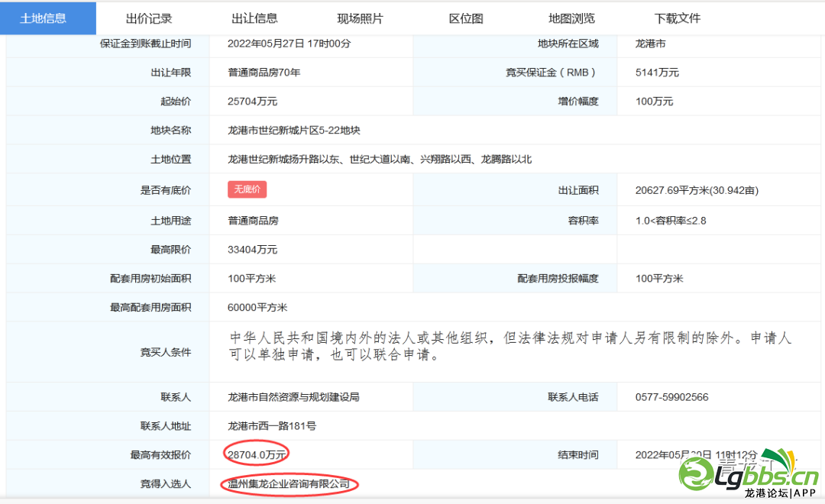Click the 100万元 bid increment value
825x504 pixels.
coord(654,102)
